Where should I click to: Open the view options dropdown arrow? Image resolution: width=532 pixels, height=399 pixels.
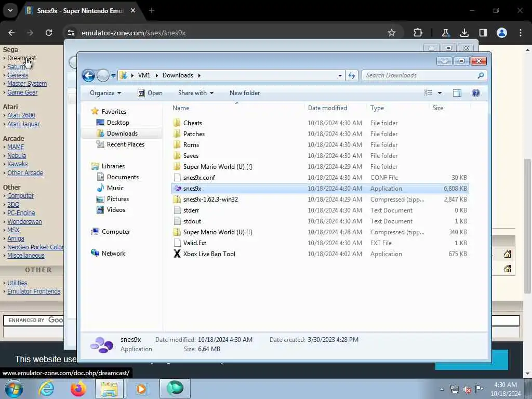coord(440,93)
